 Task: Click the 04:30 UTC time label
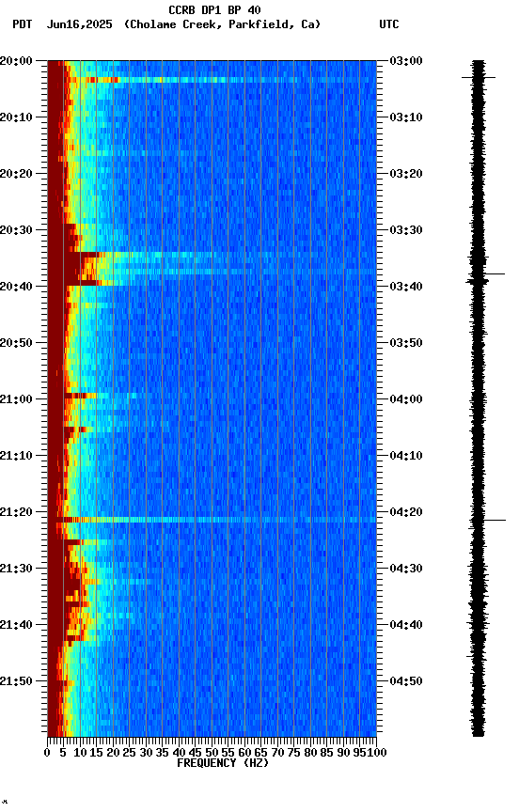406,569
